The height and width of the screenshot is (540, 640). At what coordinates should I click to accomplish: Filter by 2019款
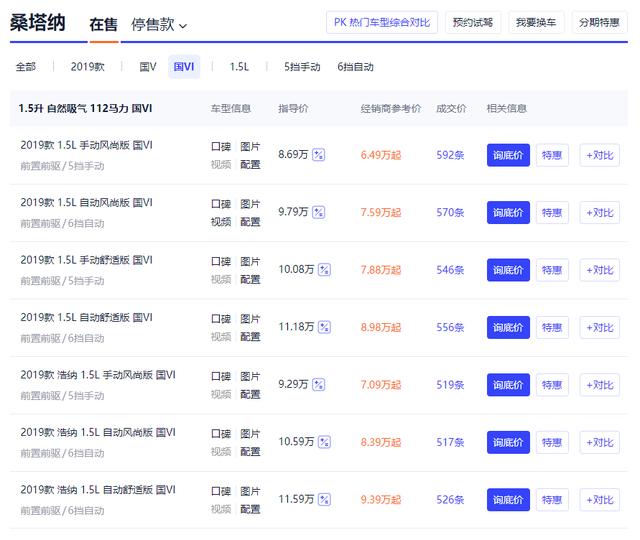pyautogui.click(x=87, y=67)
